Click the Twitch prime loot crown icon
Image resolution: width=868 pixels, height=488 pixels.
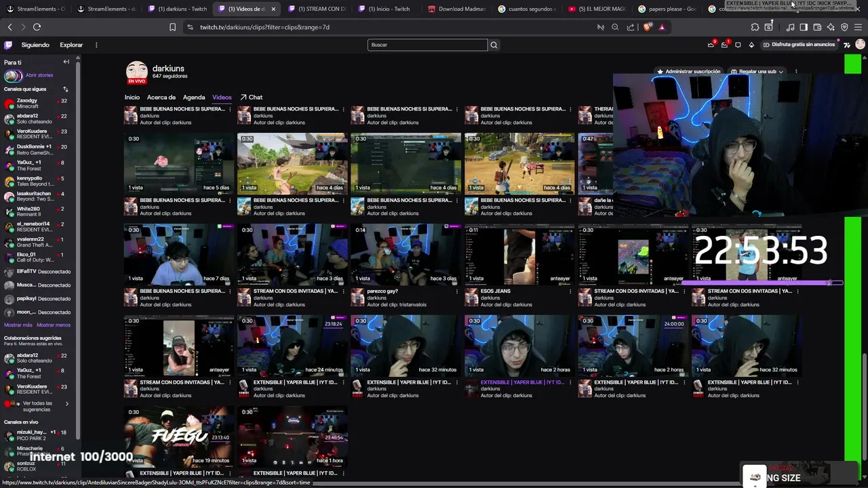711,45
